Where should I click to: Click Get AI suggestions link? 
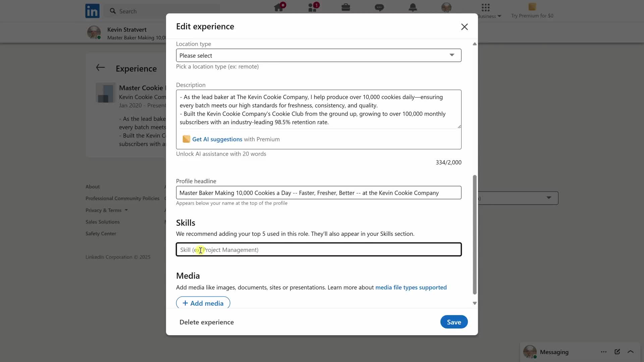[x=217, y=139]
